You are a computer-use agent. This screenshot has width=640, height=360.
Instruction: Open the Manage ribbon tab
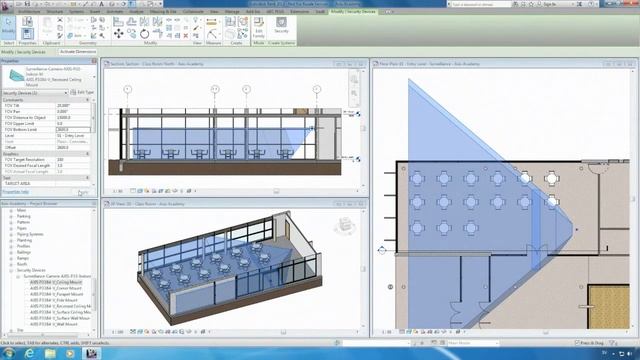point(232,12)
